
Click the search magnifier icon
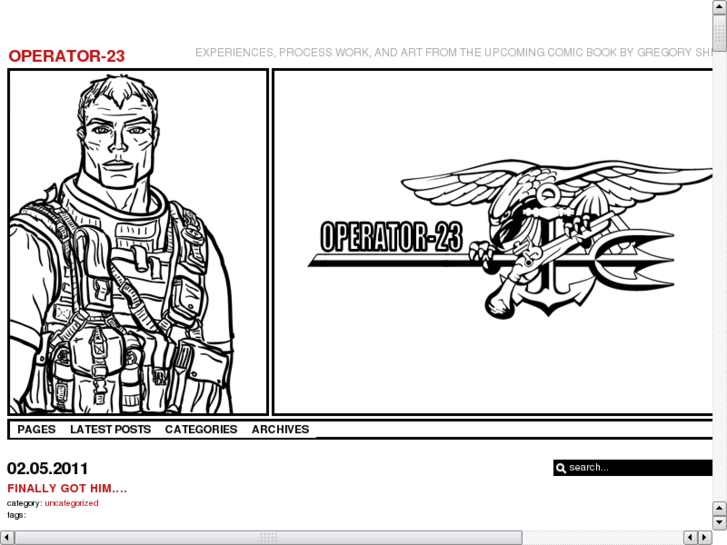point(561,468)
